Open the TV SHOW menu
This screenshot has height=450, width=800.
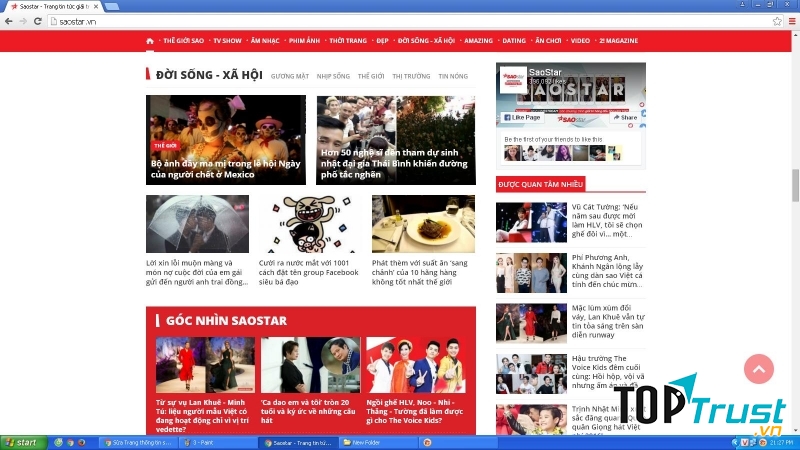coord(227,41)
